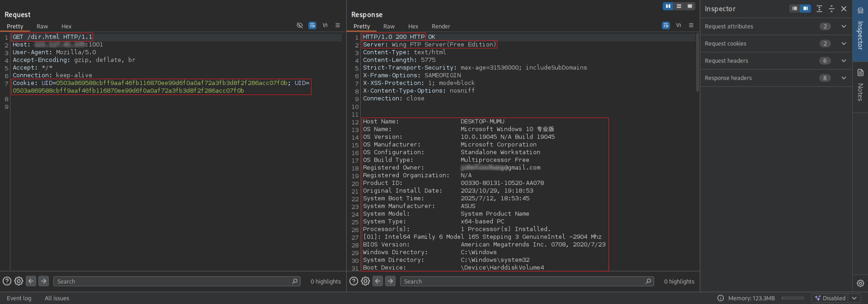Toggle word wrap in Response panel
868x304 pixels.
666,25
